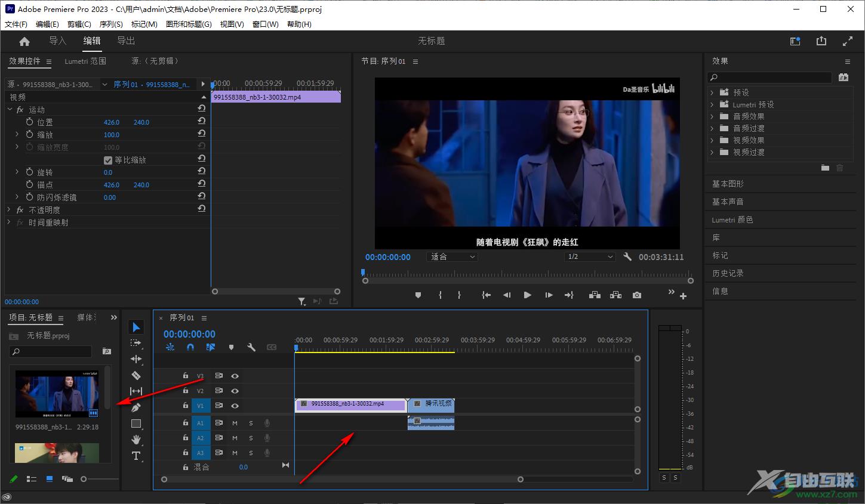Screen dimensions: 865x504
Task: Select the Type tool
Action: [x=136, y=456]
